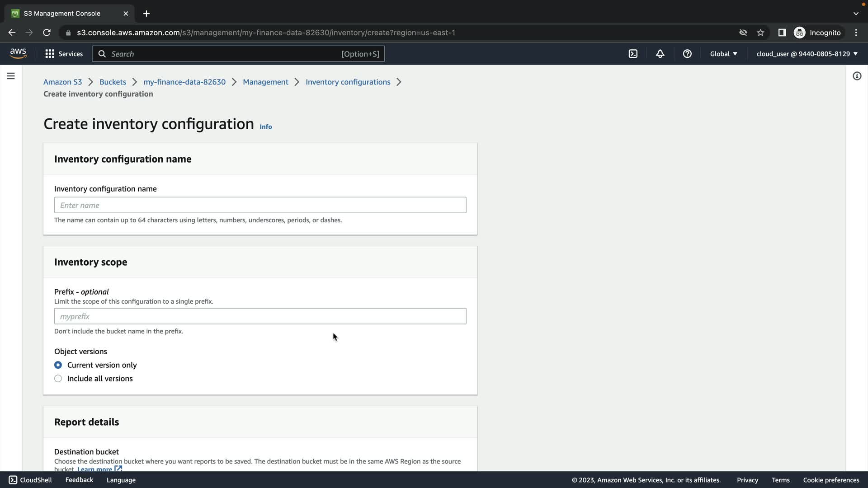868x488 pixels.
Task: Click the Info link beside page title
Action: 266,127
